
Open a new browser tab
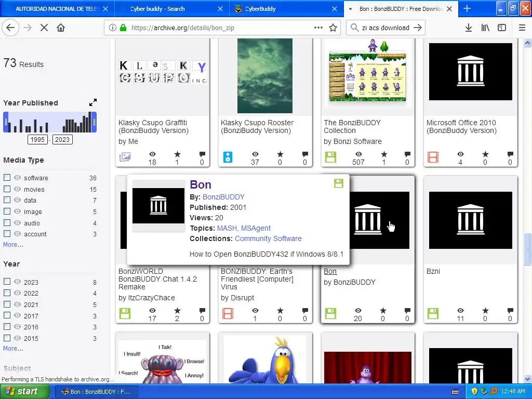467,8
